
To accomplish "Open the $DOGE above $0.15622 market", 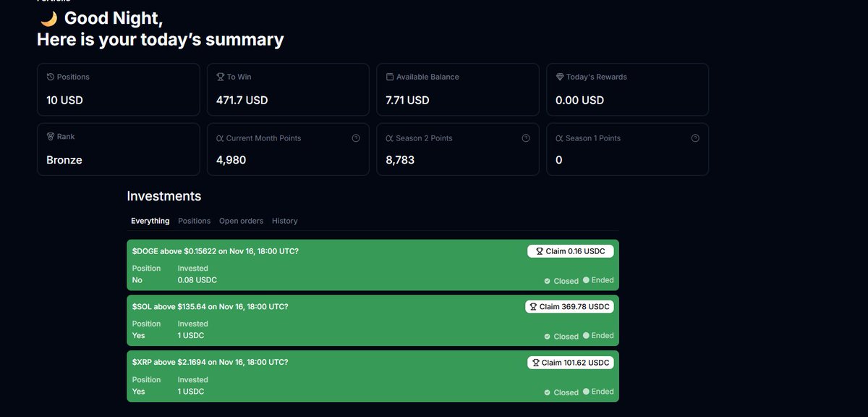I will tap(216, 251).
